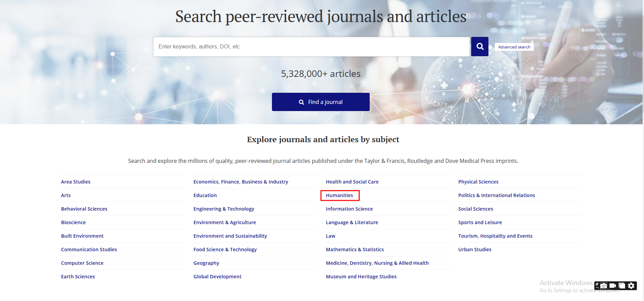
Task: Open Economics, Finance, Business & Industry
Action: click(x=240, y=182)
